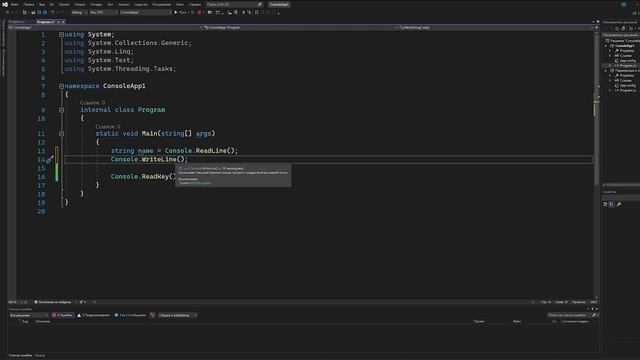Click the red Hot Reload flame icon
The image size is (640, 360).
[x=199, y=13]
